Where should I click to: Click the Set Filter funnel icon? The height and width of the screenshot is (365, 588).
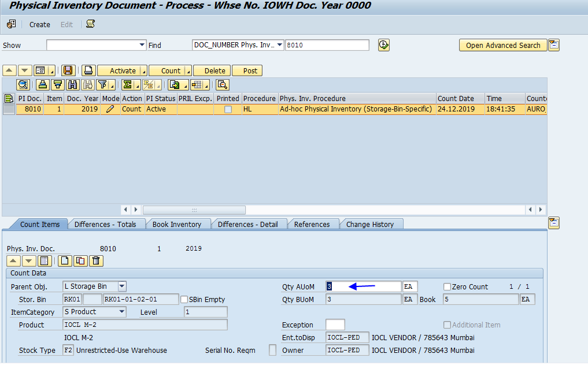tap(102, 85)
